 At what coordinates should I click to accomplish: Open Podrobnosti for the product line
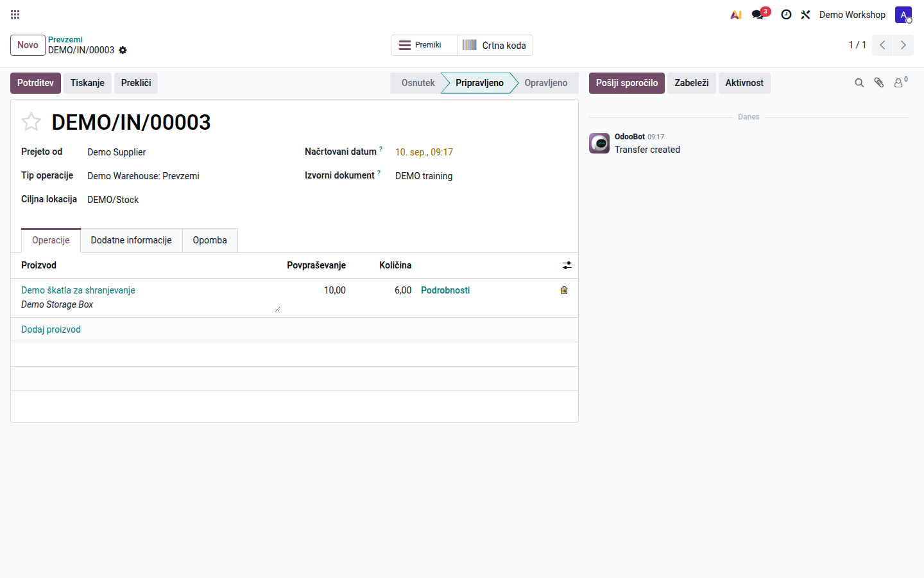[445, 290]
